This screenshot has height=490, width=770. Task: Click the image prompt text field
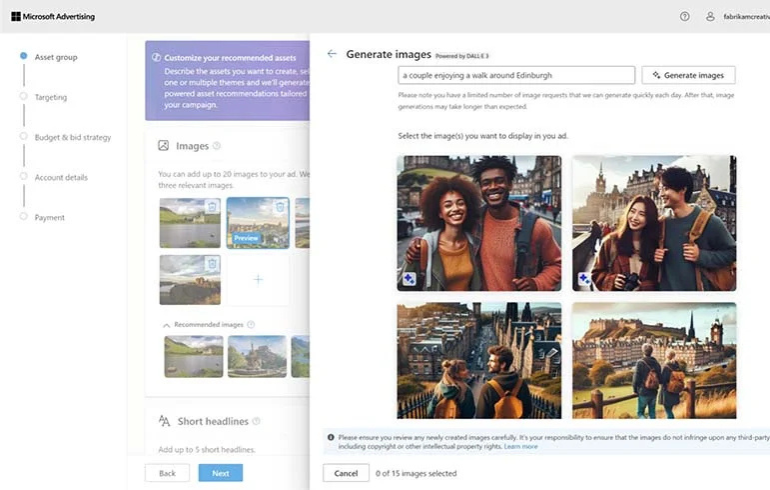click(x=516, y=75)
